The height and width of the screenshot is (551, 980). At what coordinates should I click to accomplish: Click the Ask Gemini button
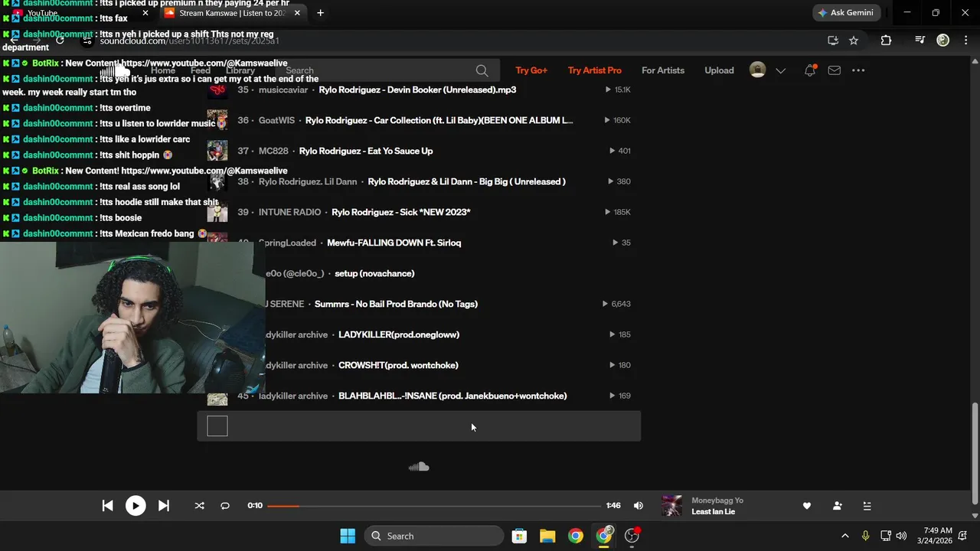(x=847, y=13)
